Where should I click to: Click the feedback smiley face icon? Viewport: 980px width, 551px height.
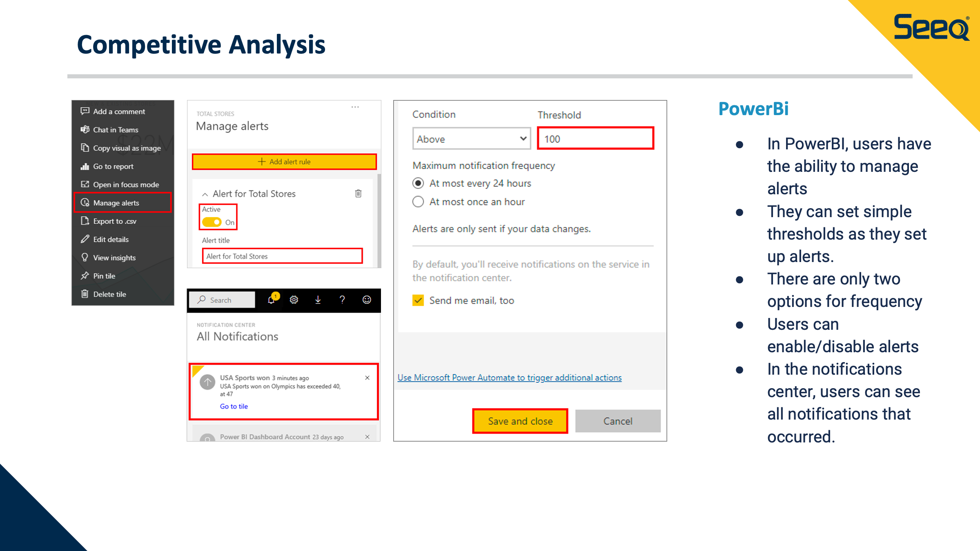tap(367, 300)
